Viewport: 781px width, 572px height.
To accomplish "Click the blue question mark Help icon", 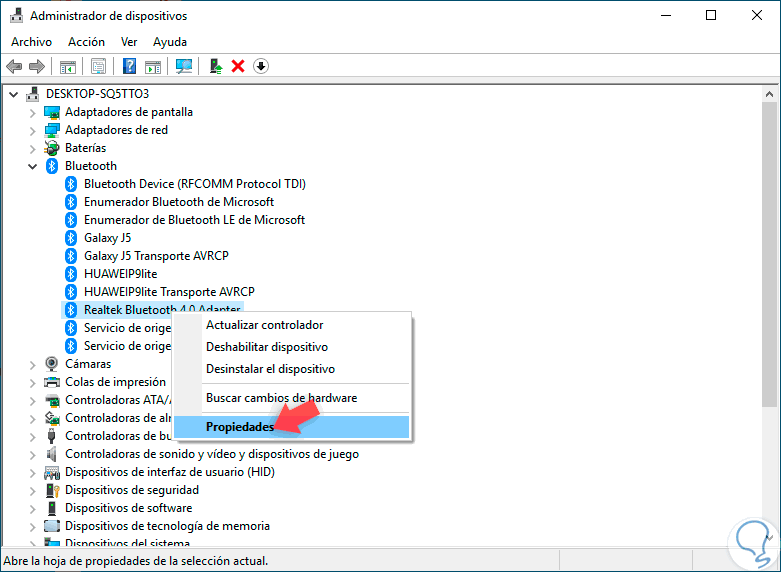I will (130, 66).
